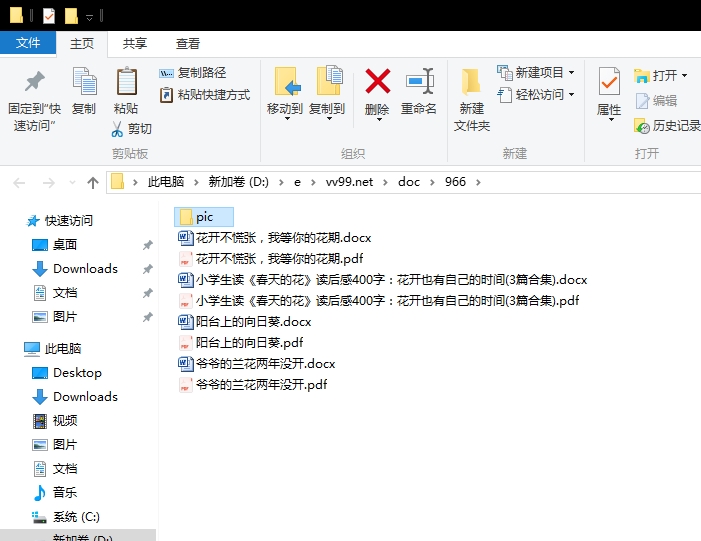Select 花开不慌张，我等你的花期.pdf

click(271, 258)
